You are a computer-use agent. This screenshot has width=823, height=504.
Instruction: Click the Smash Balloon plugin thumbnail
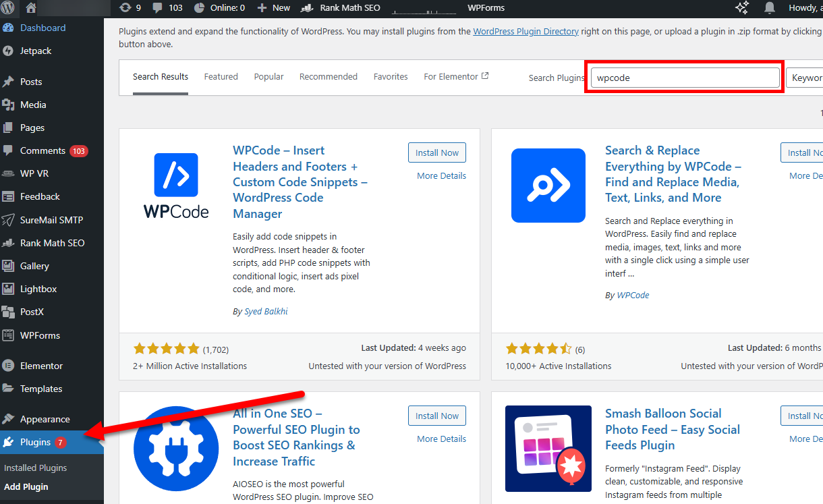coord(548,449)
